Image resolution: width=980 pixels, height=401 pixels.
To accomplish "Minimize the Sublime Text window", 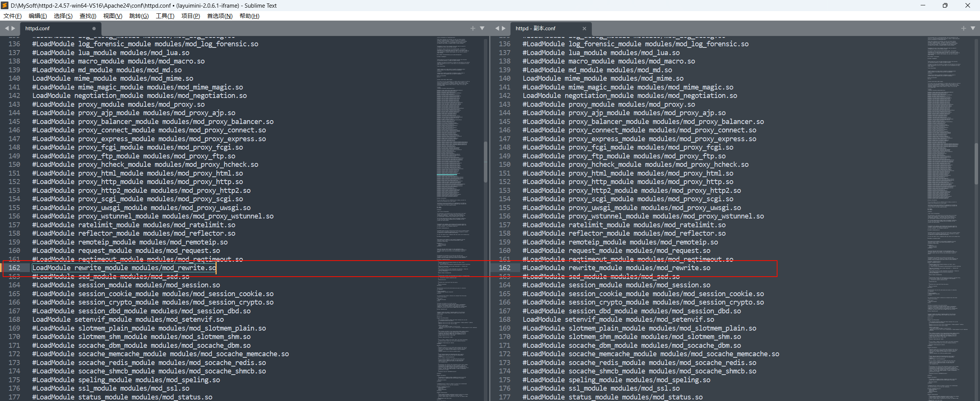I will (923, 5).
